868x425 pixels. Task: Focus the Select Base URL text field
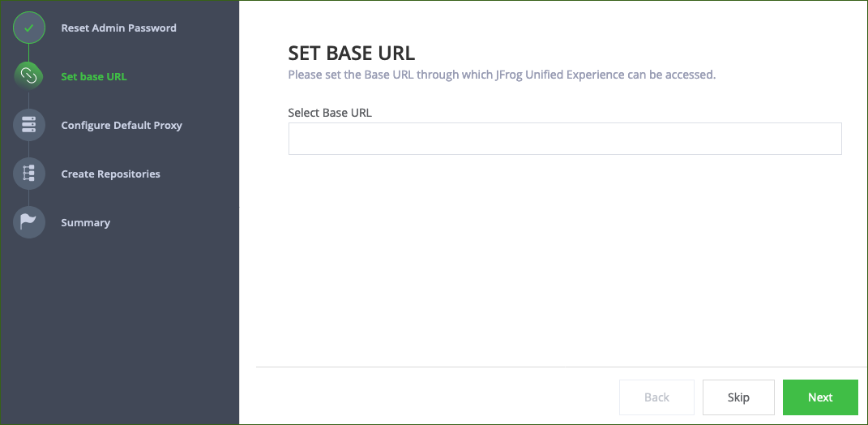565,139
